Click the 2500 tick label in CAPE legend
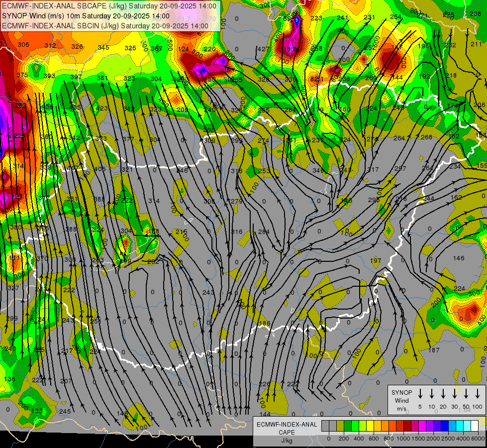487x448 pixels. click(x=448, y=439)
